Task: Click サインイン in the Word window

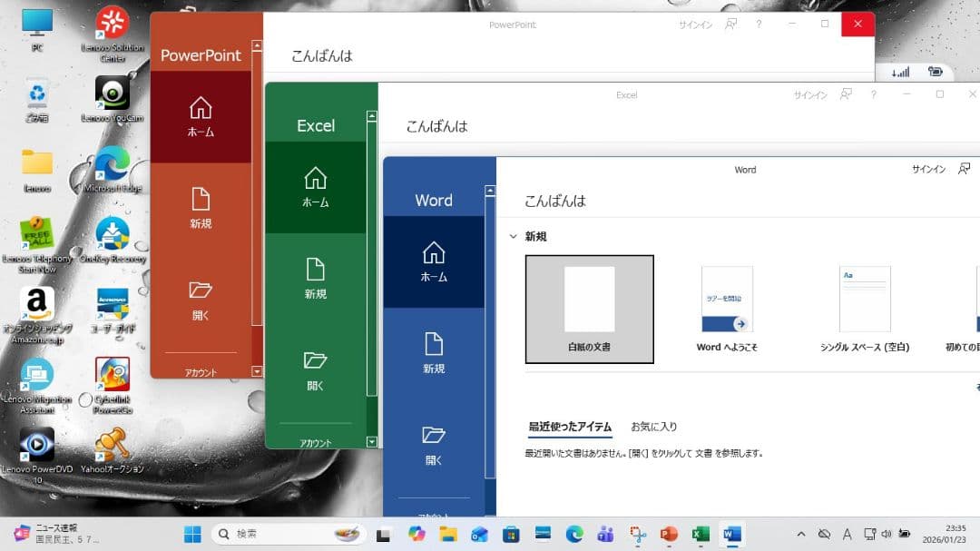Action: point(929,169)
